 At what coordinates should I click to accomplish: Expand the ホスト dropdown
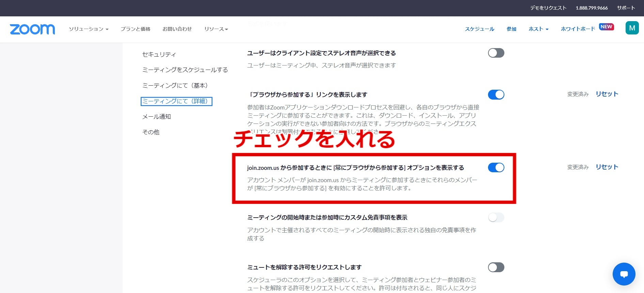(x=538, y=29)
